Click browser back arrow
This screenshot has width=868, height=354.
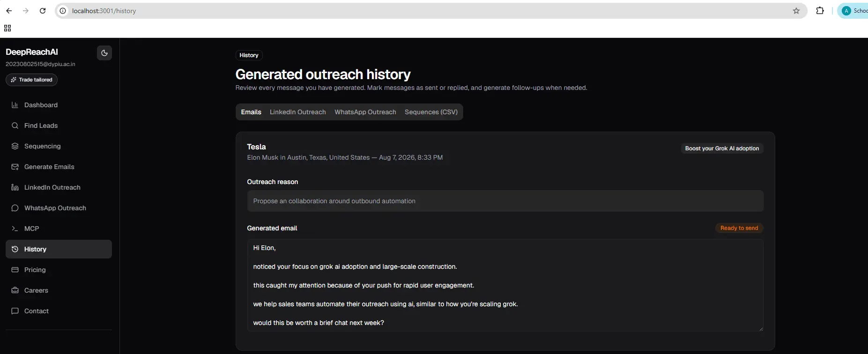point(9,11)
